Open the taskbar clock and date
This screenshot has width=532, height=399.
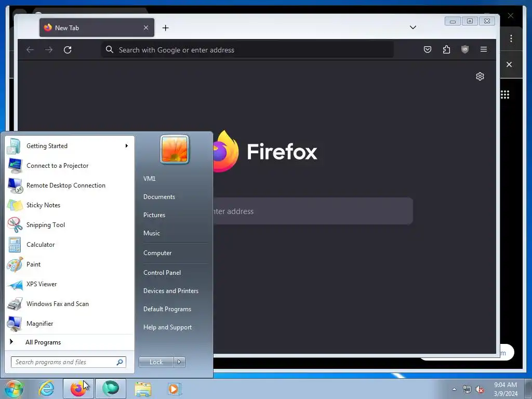pos(506,389)
